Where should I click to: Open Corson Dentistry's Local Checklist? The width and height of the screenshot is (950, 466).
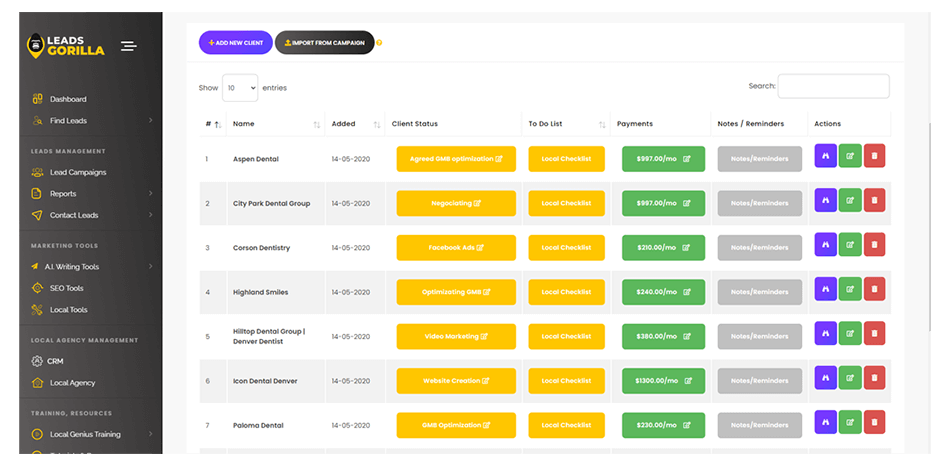566,248
